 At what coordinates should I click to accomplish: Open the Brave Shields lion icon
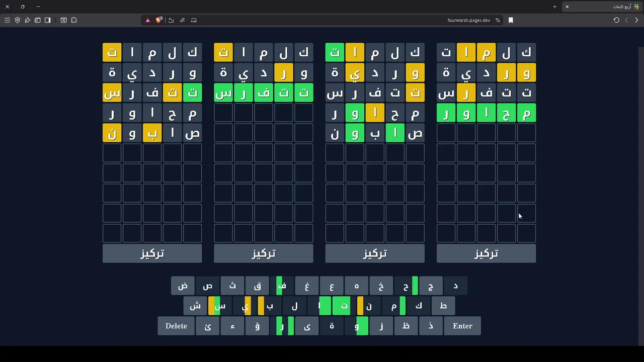point(159,20)
